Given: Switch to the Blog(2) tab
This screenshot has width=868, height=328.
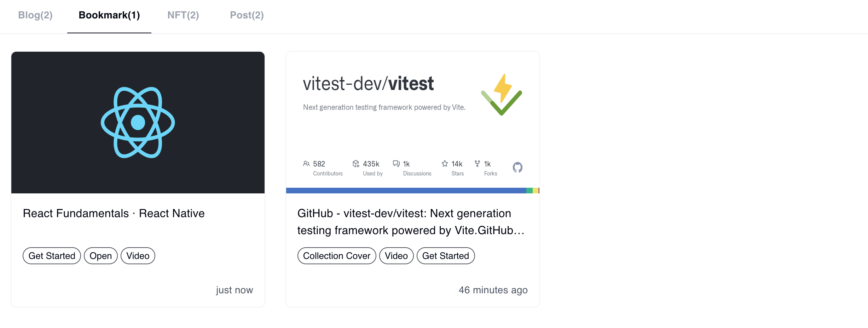Looking at the screenshot, I should (x=35, y=15).
